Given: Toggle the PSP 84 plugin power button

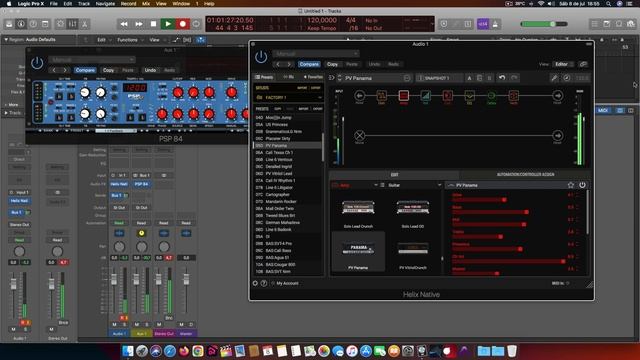Looking at the screenshot, I should (x=37, y=63).
